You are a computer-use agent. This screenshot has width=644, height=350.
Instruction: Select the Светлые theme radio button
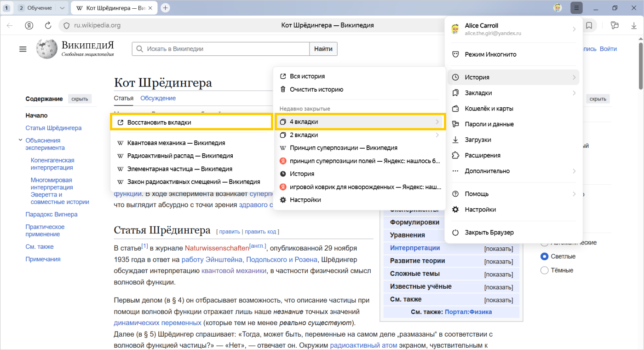[545, 257]
